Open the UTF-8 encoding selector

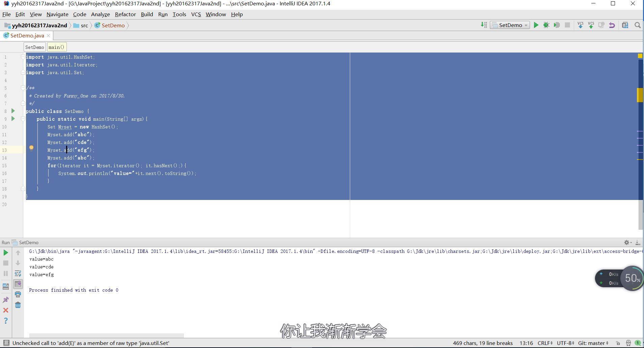pos(565,343)
